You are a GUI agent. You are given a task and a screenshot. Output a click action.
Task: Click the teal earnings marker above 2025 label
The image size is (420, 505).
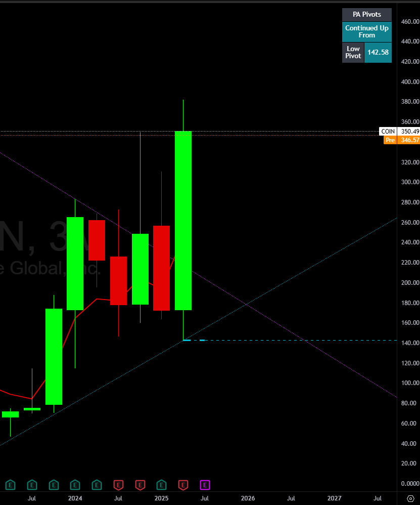point(161,485)
